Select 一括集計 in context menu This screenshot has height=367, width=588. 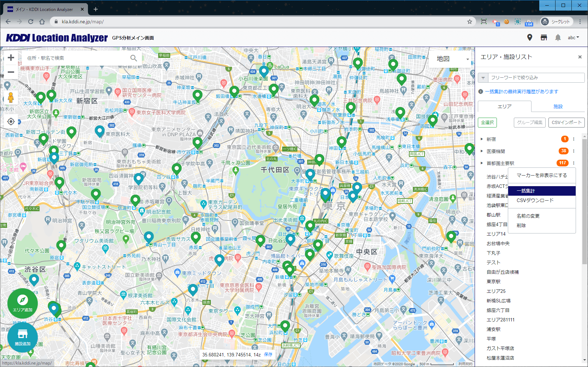pos(542,191)
